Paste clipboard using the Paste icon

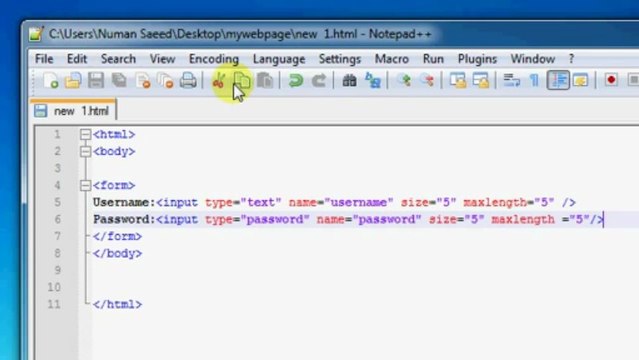(265, 80)
